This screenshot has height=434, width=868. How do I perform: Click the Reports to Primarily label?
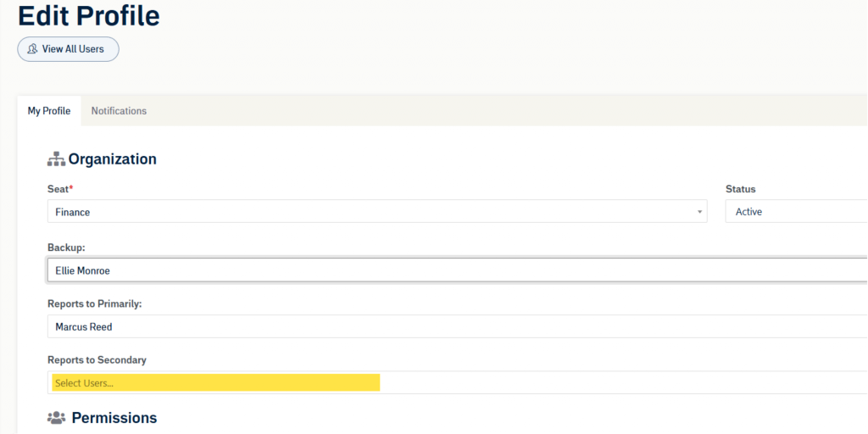coord(93,303)
